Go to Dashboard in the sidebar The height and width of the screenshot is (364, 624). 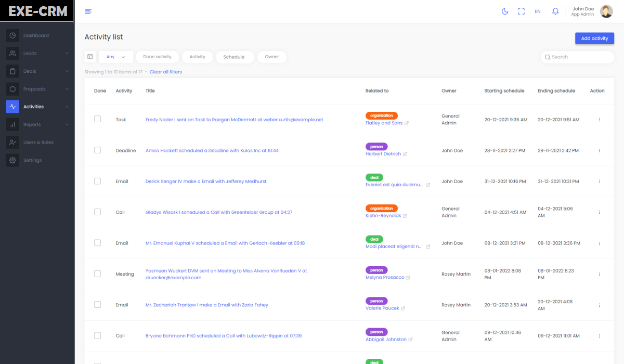36,35
